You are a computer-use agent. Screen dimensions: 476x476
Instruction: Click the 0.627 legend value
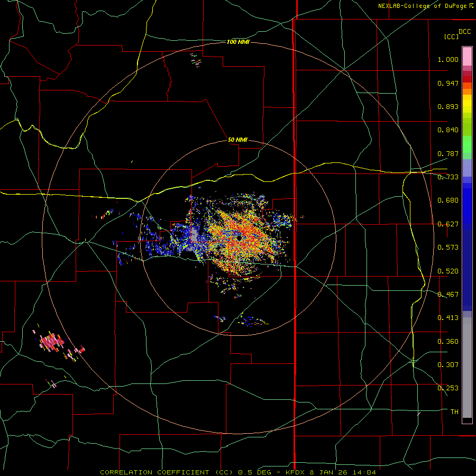click(448, 224)
